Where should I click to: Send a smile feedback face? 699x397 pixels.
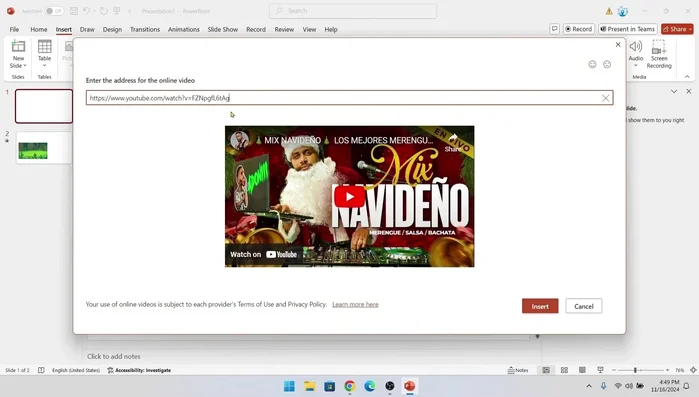[592, 65]
